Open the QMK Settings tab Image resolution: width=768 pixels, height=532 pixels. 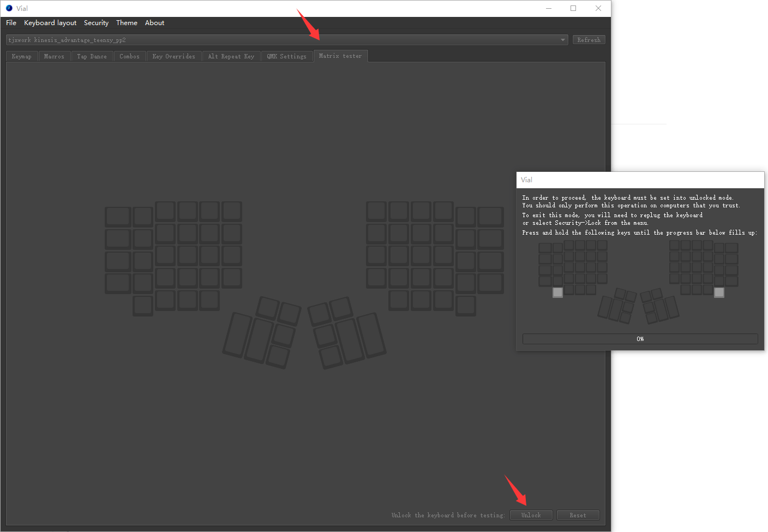point(286,56)
